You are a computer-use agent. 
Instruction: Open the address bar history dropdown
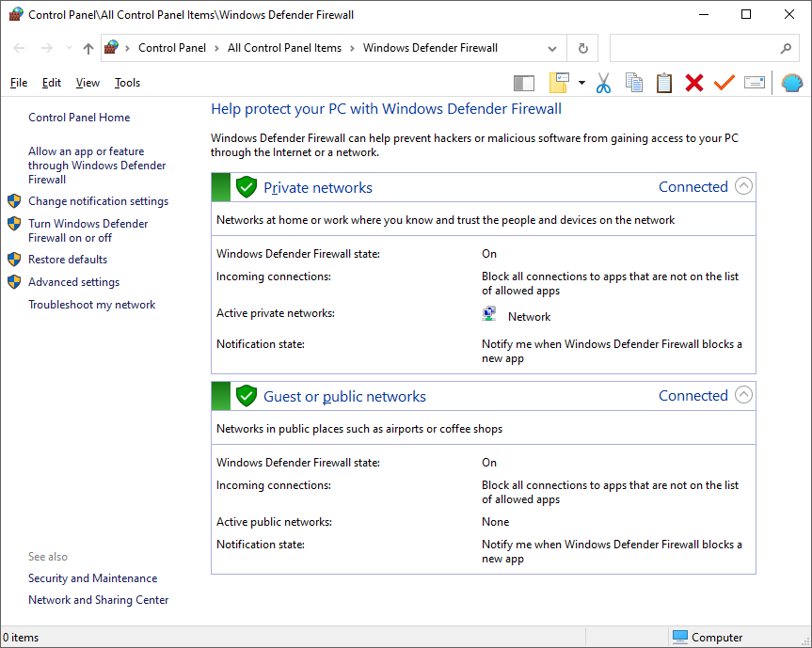coord(554,48)
